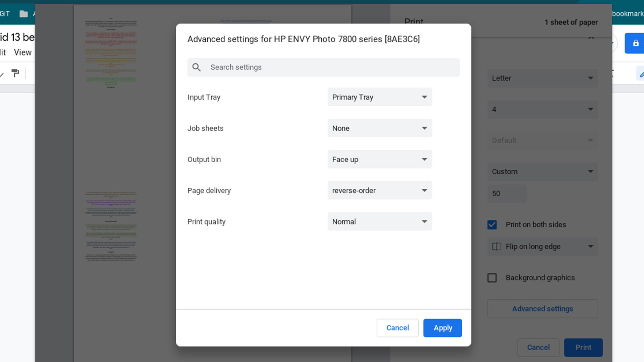This screenshot has width=644, height=362.
Task: Click the Advanced settings button
Action: click(x=542, y=309)
